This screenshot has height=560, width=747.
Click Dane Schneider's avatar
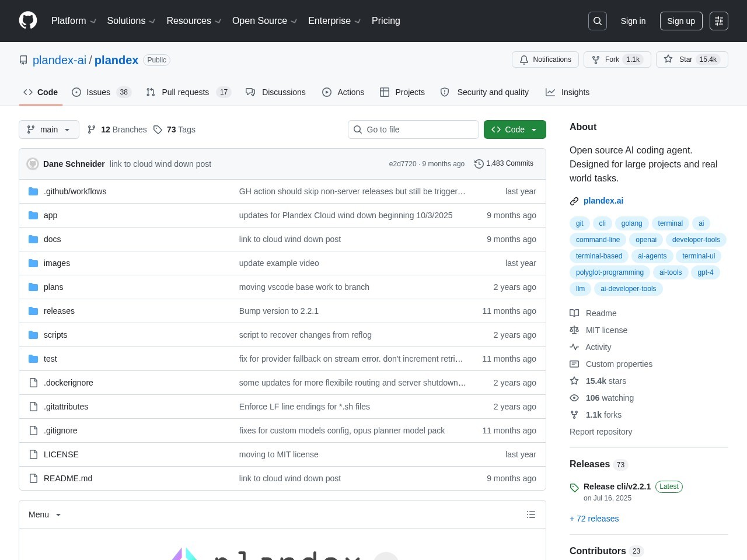tap(33, 164)
